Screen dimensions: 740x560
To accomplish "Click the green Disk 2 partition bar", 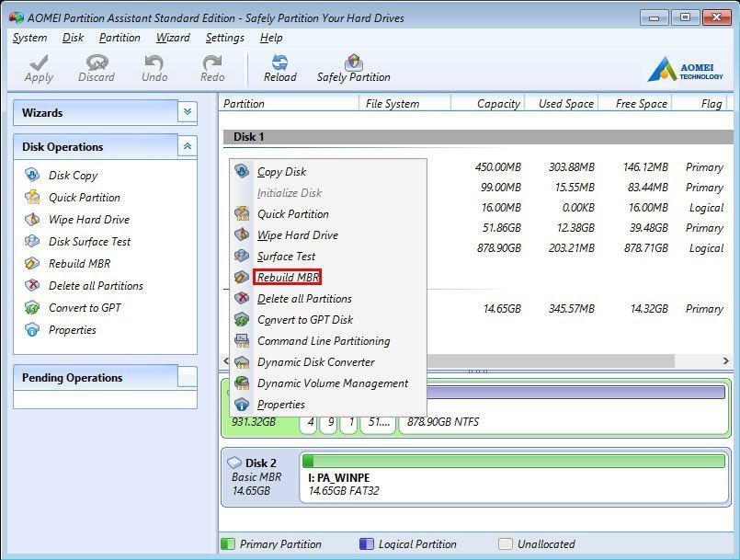I will click(x=513, y=461).
